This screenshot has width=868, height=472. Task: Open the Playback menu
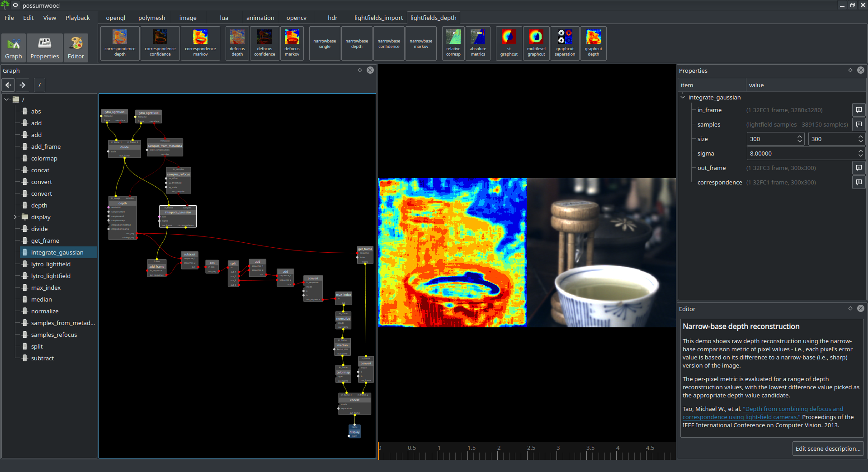78,18
